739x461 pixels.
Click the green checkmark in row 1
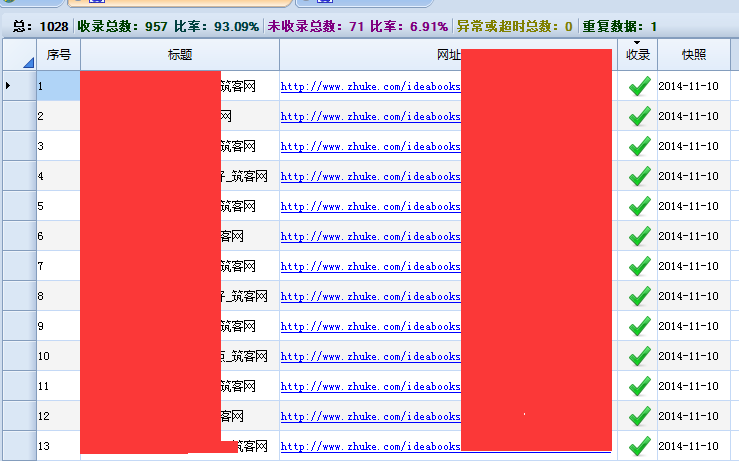pyautogui.click(x=639, y=87)
